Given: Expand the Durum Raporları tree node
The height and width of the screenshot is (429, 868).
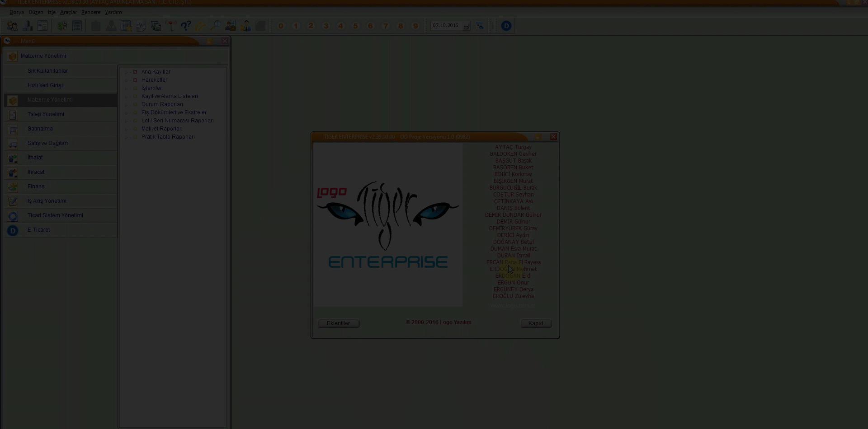Looking at the screenshot, I should coord(127,105).
